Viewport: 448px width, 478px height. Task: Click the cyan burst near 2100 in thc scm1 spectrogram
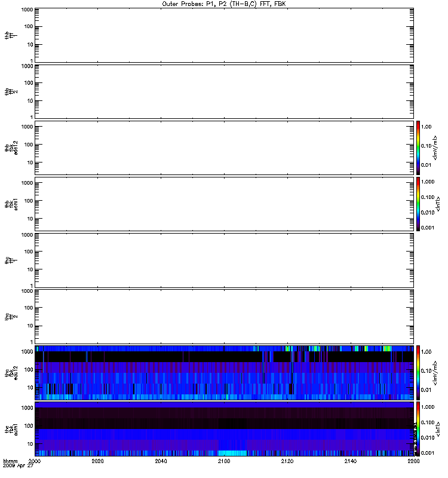click(232, 453)
